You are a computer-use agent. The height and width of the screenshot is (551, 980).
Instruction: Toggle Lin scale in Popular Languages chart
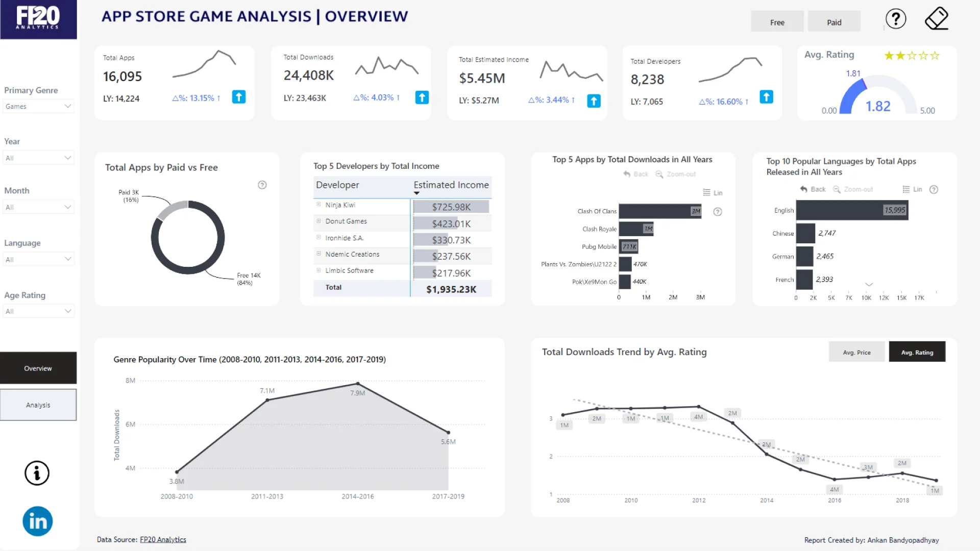[912, 189]
